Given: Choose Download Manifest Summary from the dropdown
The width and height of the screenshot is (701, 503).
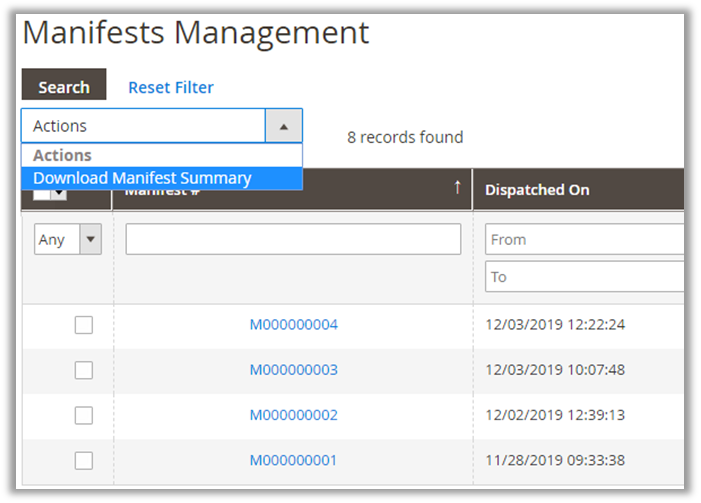Looking at the screenshot, I should pos(142,178).
